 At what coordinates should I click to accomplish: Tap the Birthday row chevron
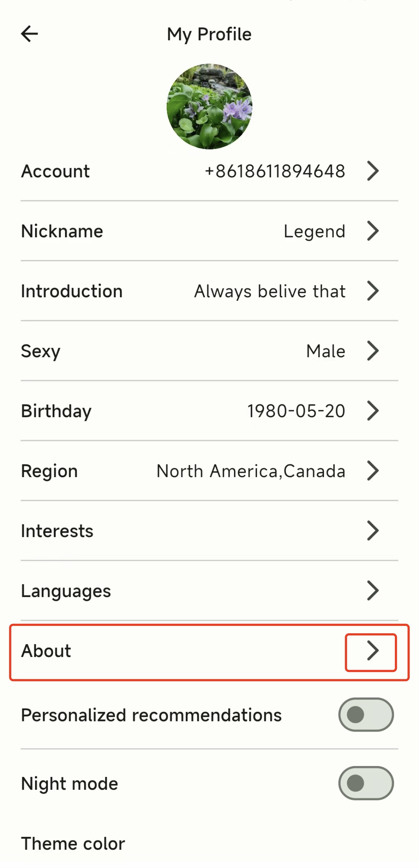pos(373,411)
